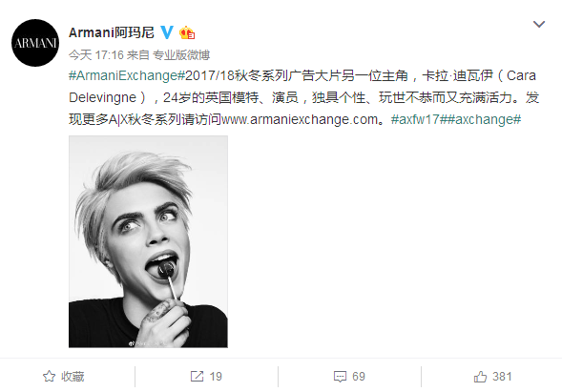The height and width of the screenshot is (392, 562).
Task: Click the 收藏 favorite label
Action: click(73, 377)
